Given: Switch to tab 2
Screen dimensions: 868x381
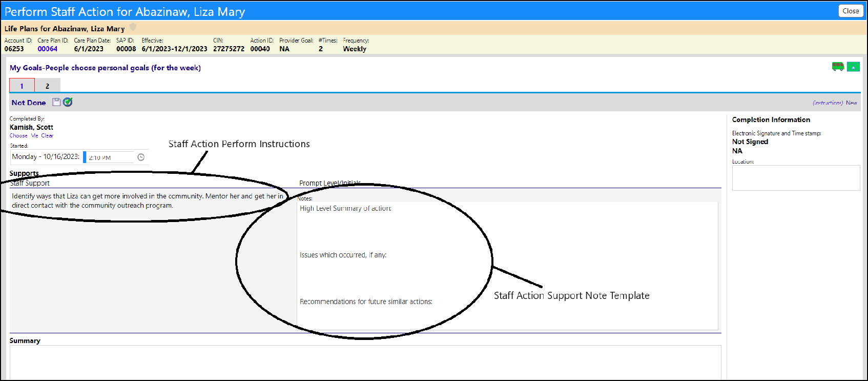Looking at the screenshot, I should 48,85.
